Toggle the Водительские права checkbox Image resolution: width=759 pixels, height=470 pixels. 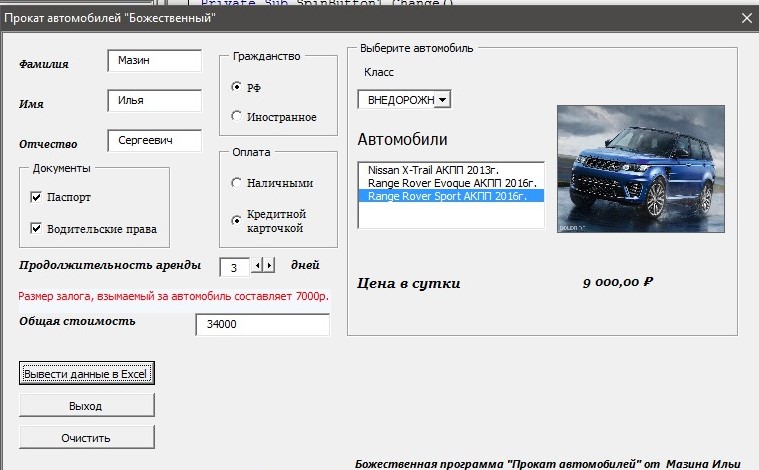pyautogui.click(x=36, y=228)
